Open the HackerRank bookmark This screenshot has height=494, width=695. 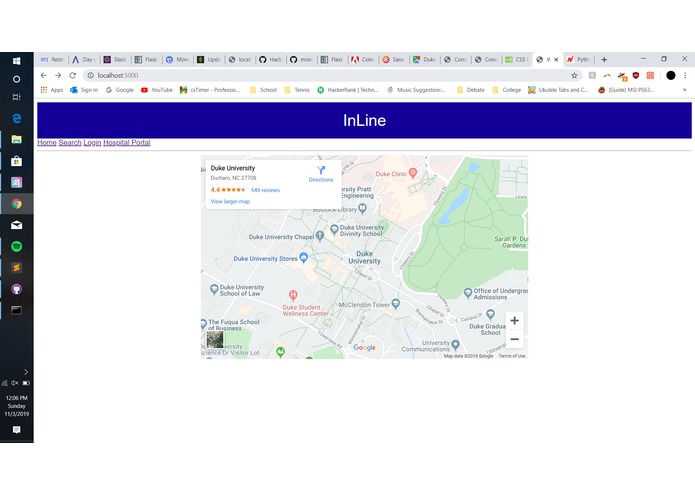click(x=348, y=90)
